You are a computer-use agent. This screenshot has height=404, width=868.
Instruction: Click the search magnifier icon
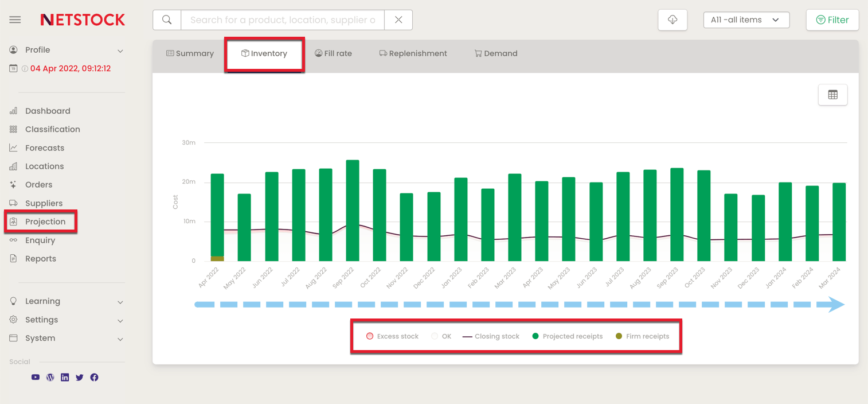[x=167, y=20]
